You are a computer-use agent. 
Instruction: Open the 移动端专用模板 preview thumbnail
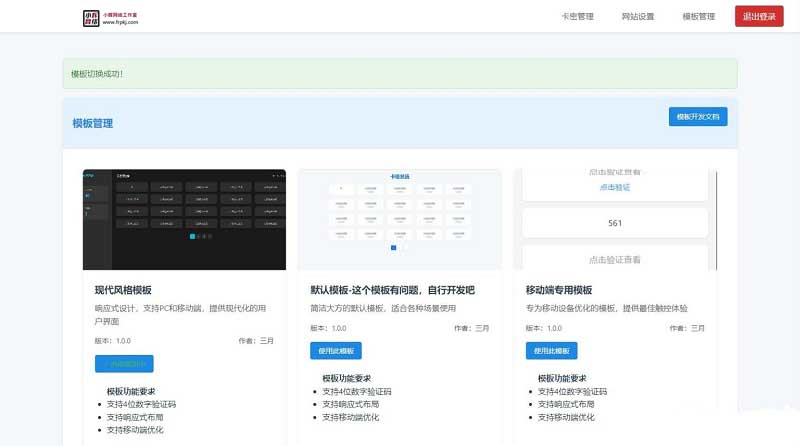click(x=615, y=219)
